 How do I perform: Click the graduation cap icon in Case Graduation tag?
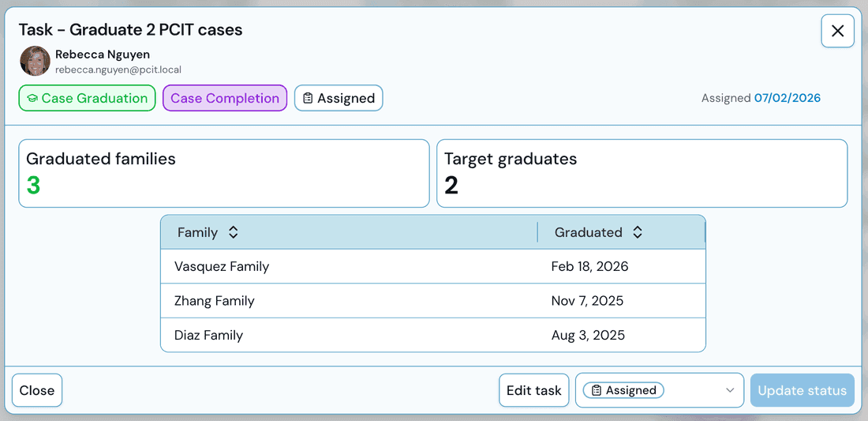32,99
